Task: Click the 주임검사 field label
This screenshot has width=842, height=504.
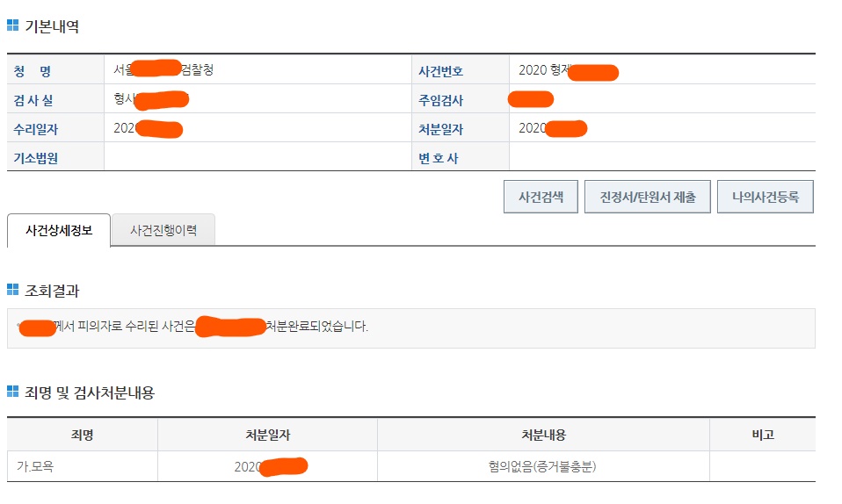Action: point(440,100)
